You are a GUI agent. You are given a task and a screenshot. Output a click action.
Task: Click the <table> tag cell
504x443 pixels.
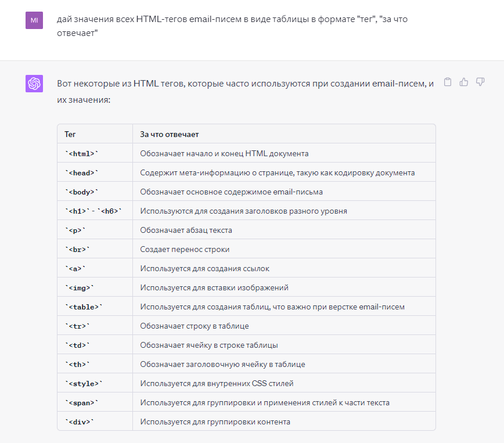tap(95, 307)
